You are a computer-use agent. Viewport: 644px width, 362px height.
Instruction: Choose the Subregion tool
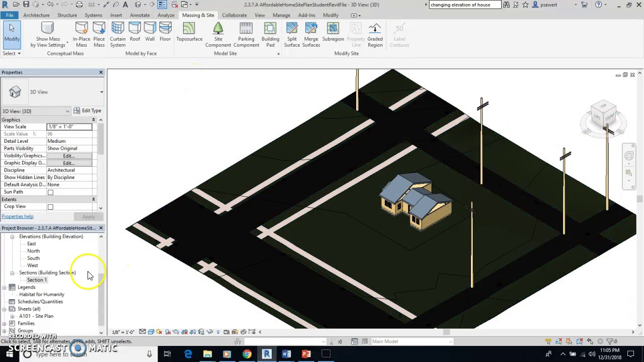333,32
